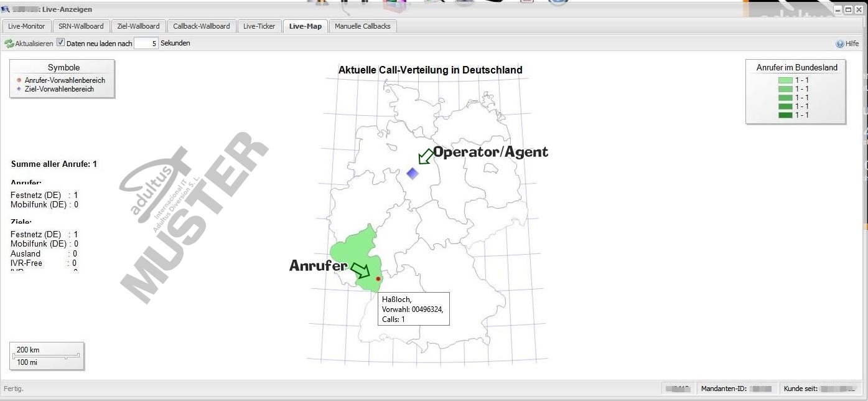Switch to the Live-Monitor tab
Viewport: 868px width, 401px height.
point(27,26)
